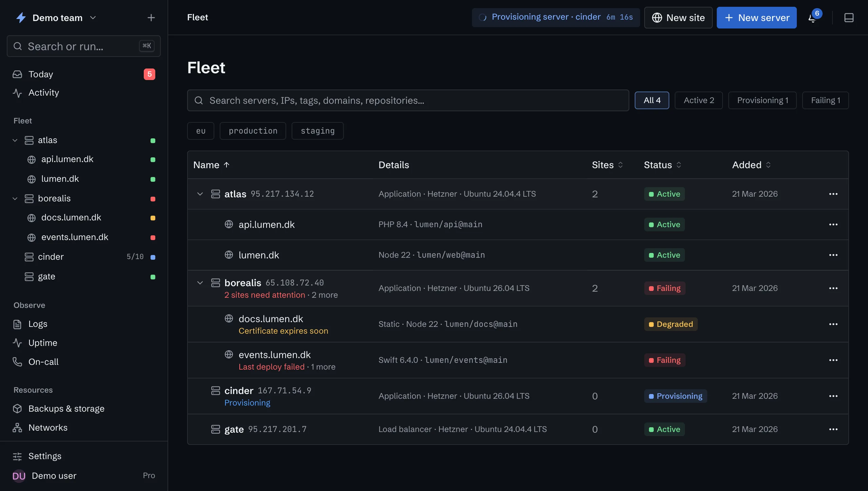Select events.lumen.dk in the sidebar tree
This screenshot has width=868, height=491.
[83, 237]
